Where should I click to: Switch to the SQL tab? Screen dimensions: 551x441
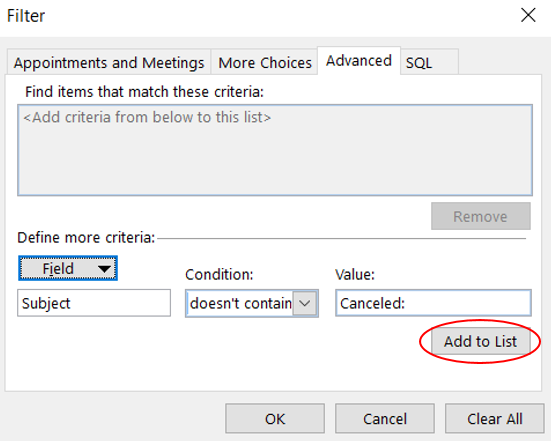click(429, 63)
